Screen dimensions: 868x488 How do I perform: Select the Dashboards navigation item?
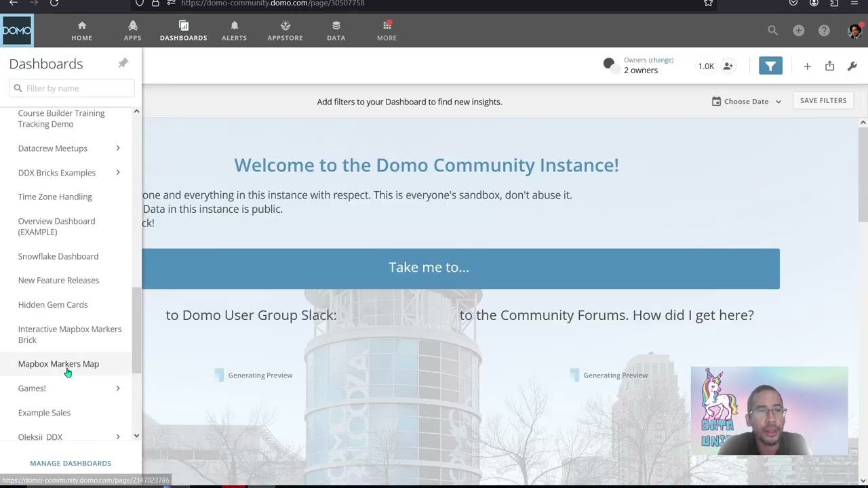pyautogui.click(x=183, y=30)
